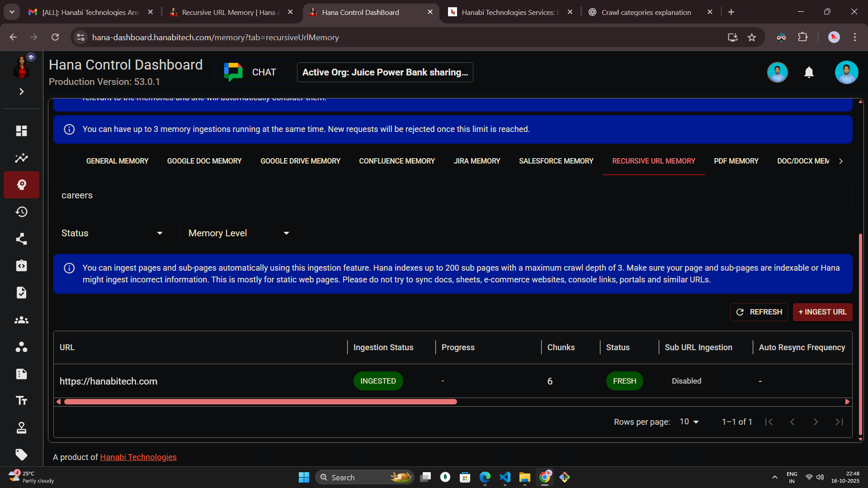Image resolution: width=868 pixels, height=488 pixels.
Task: Open the notifications bell icon
Action: pyautogui.click(x=809, y=72)
